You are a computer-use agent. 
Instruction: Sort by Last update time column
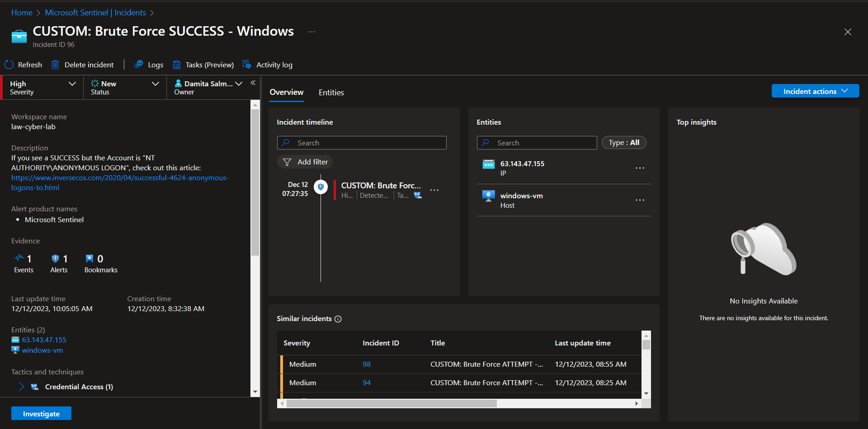(583, 343)
